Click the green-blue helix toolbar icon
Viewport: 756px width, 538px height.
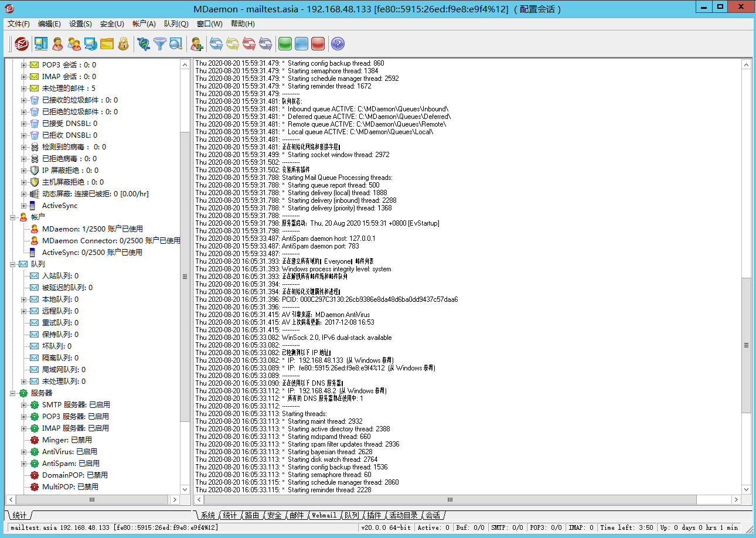(143, 43)
